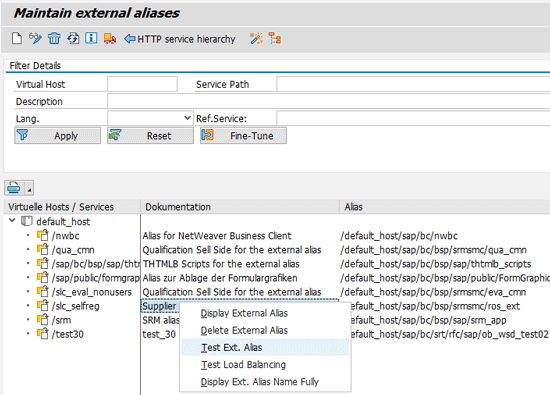
Task: Select Delete External Alias menu entry
Action: [x=244, y=330]
